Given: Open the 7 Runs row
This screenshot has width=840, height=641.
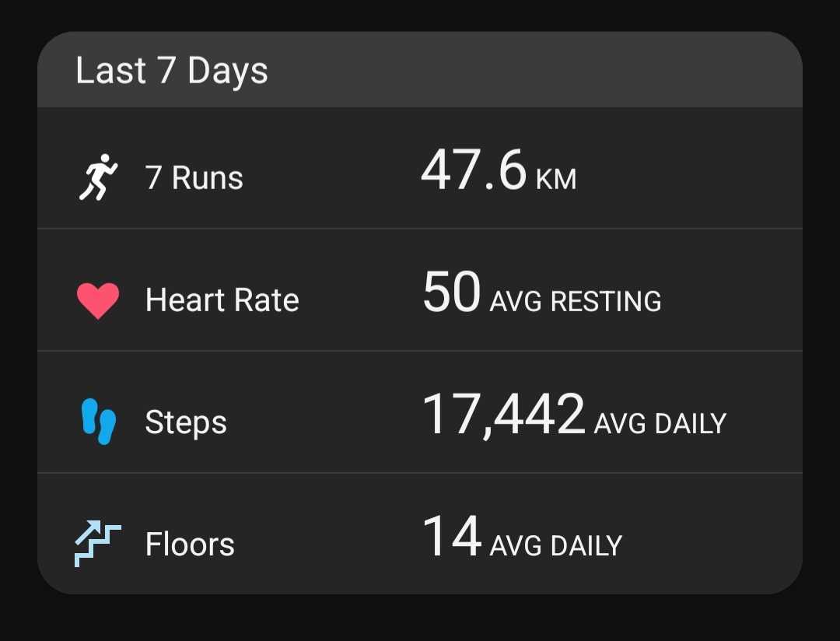Looking at the screenshot, I should 420,168.
